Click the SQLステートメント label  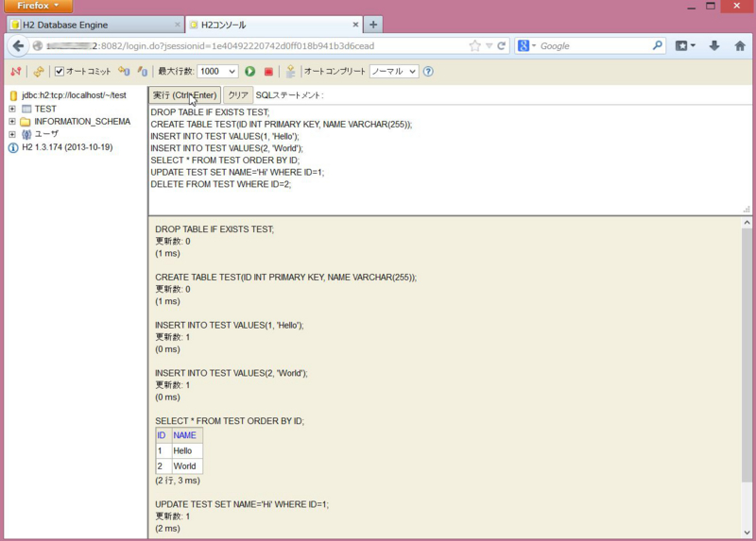click(289, 95)
